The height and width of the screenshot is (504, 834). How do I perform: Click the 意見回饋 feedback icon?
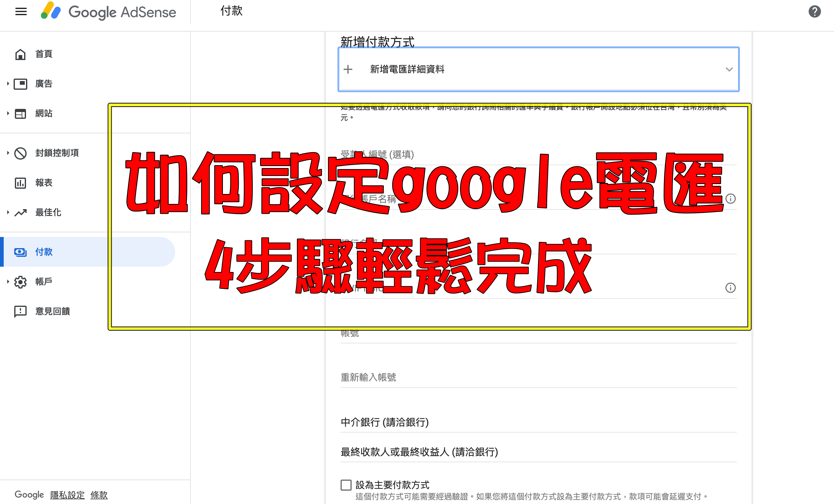(x=20, y=311)
